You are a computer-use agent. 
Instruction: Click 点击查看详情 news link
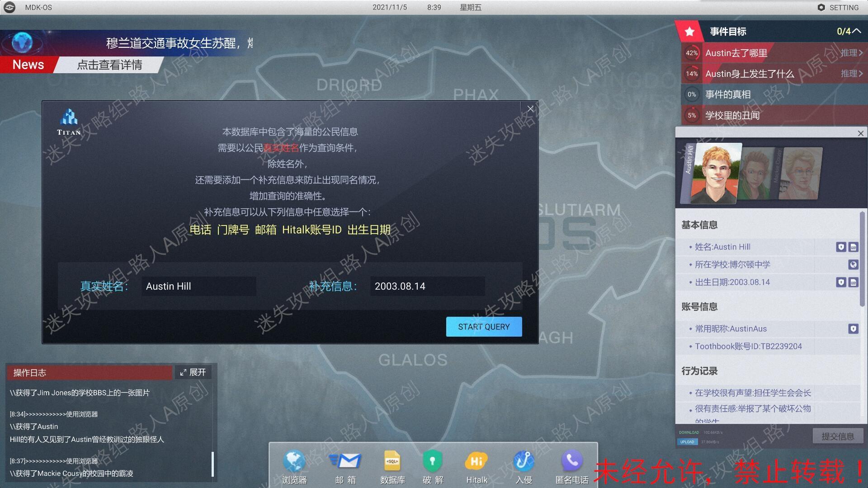tap(109, 65)
